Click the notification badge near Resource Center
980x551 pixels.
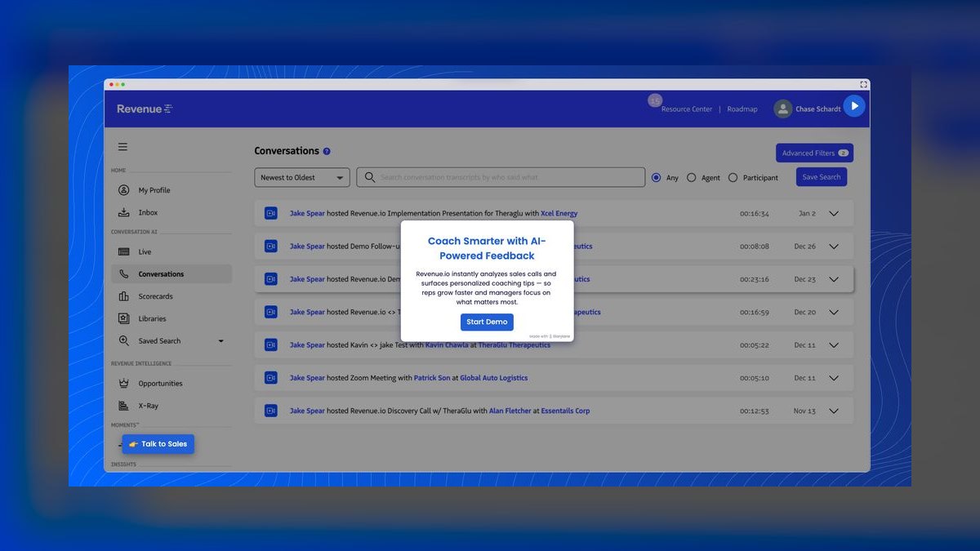[x=655, y=100]
